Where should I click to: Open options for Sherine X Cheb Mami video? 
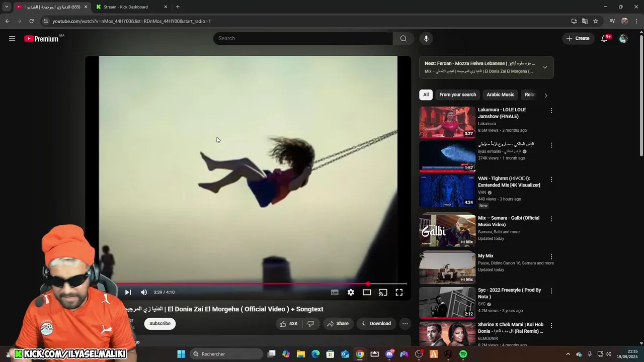tap(551, 326)
